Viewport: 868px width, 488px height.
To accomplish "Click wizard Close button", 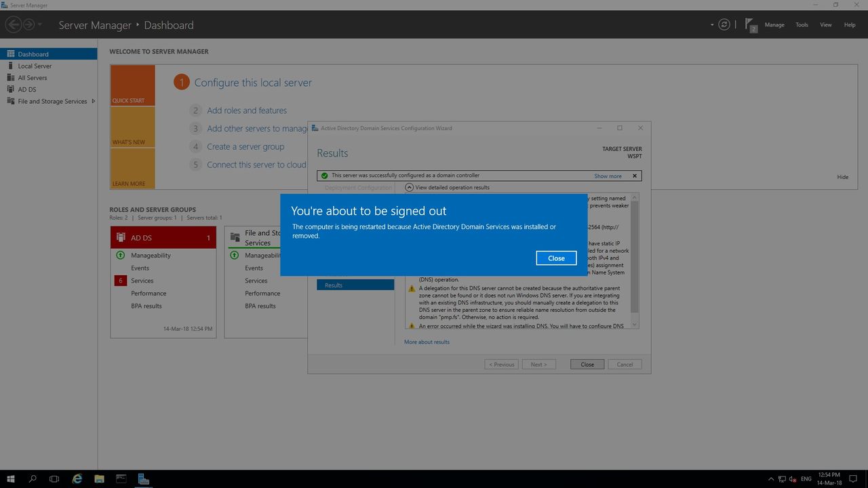I will click(587, 365).
